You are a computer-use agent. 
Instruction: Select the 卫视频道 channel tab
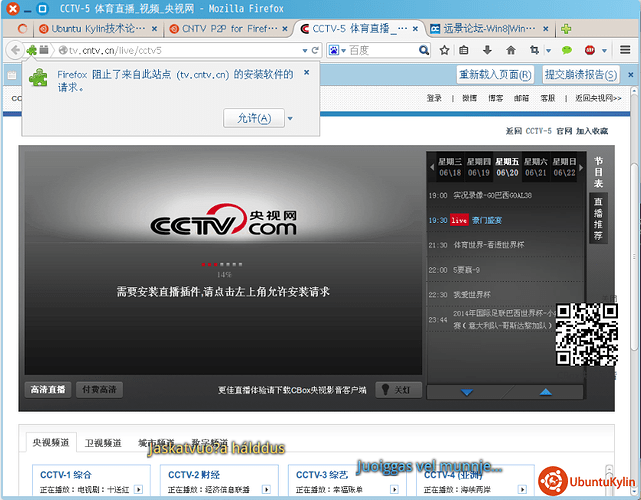tap(103, 443)
